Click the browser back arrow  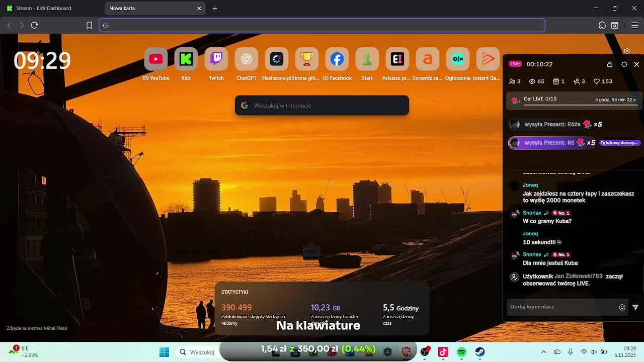9,25
